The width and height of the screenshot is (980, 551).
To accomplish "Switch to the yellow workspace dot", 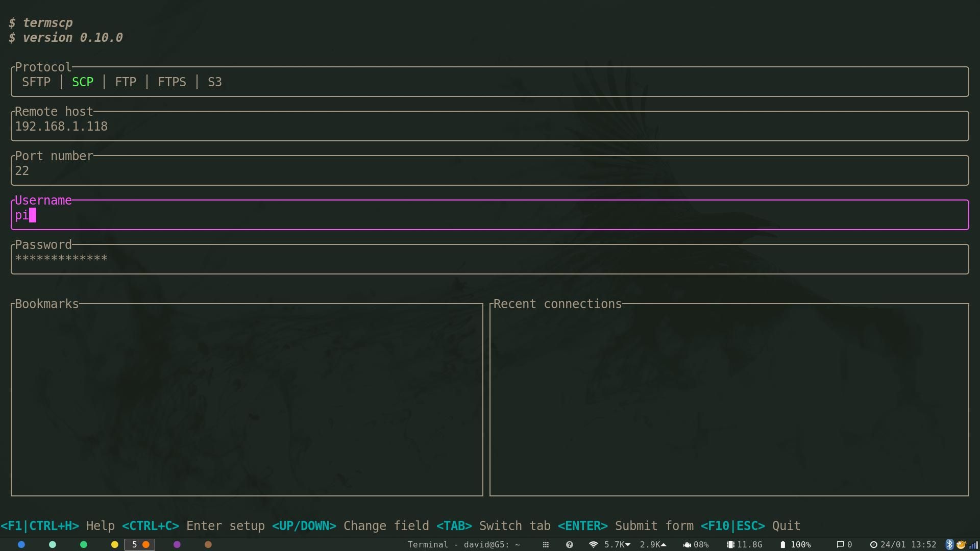I will tap(115, 545).
